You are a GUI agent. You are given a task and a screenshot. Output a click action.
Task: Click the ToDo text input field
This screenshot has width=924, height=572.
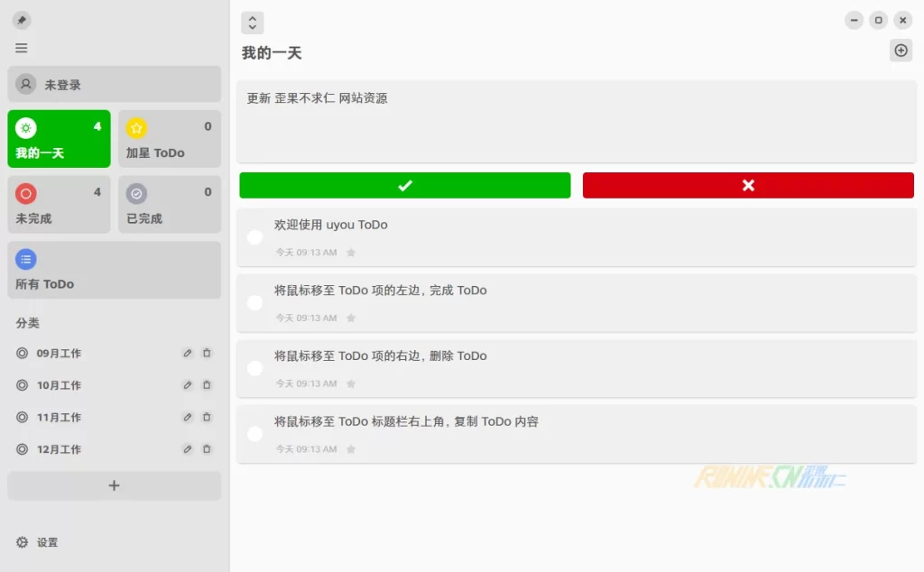pyautogui.click(x=577, y=122)
